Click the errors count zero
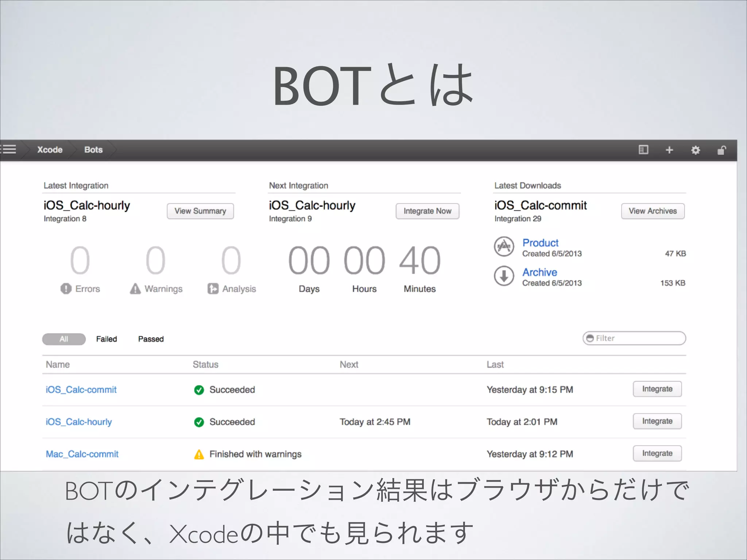747x560 pixels. pyautogui.click(x=80, y=260)
